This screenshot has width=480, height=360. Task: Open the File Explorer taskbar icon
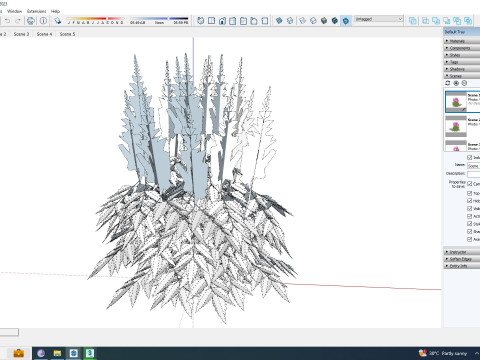[x=57, y=353]
